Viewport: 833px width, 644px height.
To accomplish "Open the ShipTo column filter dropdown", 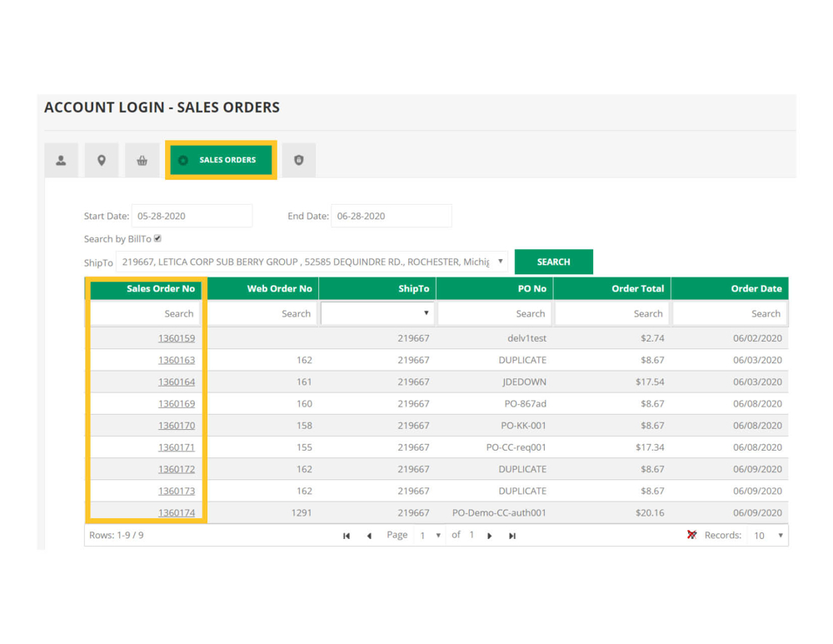I will coord(377,313).
